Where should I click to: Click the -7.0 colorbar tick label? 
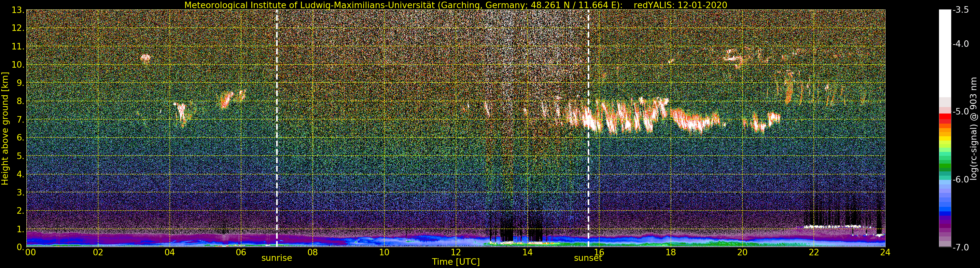[960, 248]
